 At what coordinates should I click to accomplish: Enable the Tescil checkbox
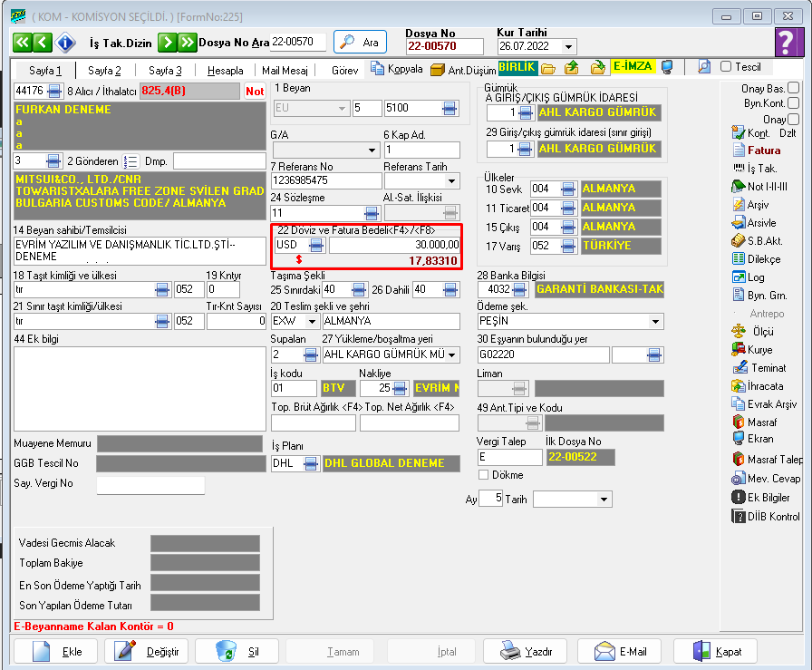(725, 67)
